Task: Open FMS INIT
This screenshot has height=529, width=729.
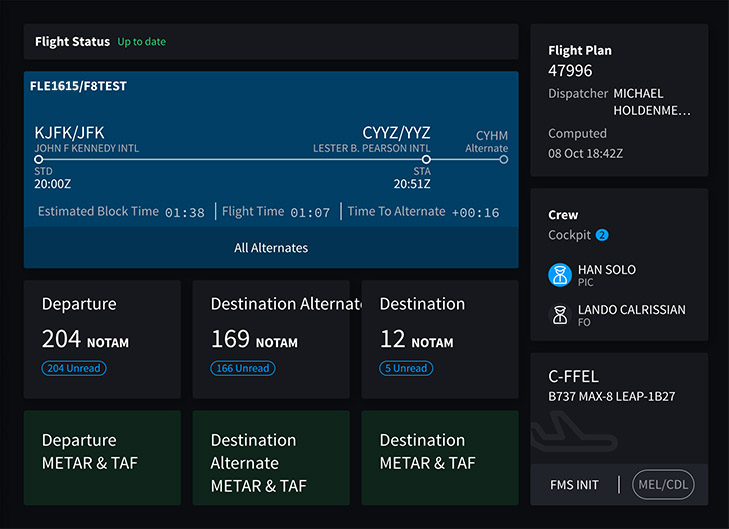Action: tap(574, 485)
